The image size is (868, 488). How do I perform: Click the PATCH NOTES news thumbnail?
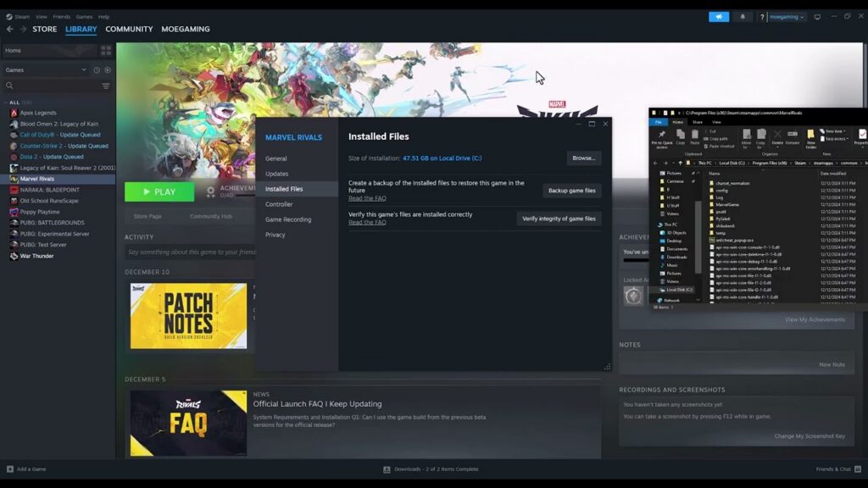point(188,316)
